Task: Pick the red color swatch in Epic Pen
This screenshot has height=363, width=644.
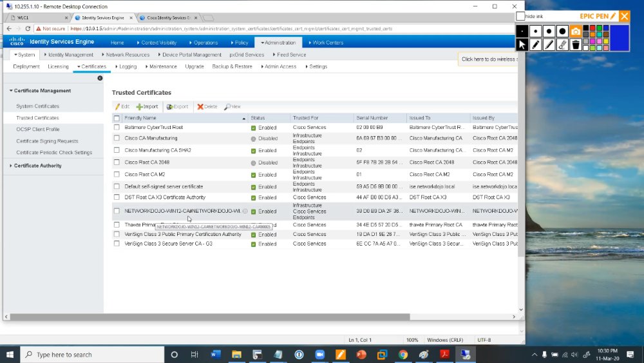Action: [x=592, y=28]
